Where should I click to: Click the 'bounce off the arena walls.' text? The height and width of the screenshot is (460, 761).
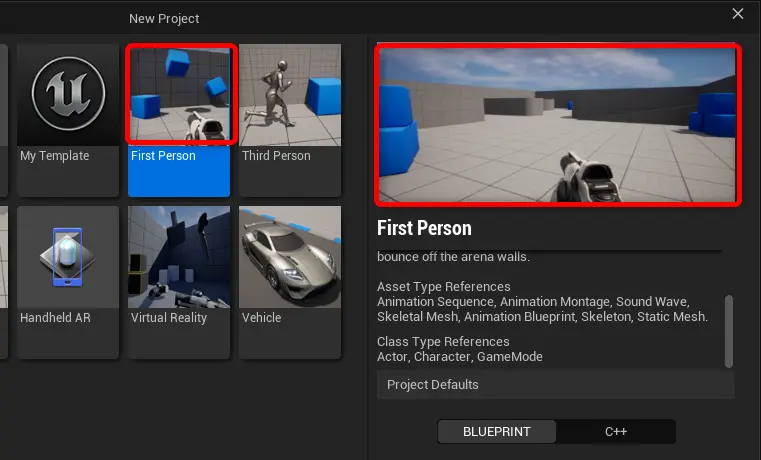453,257
